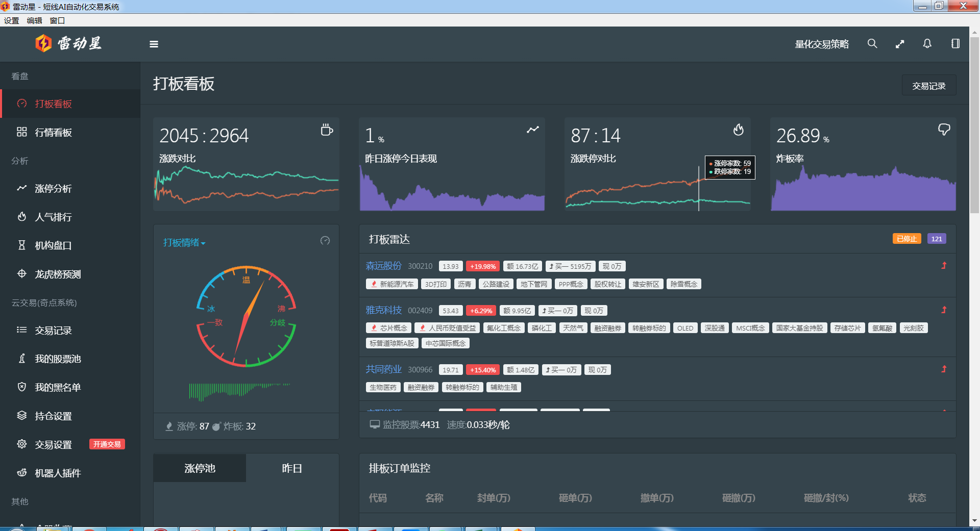Click the 生物医药 tag
Image resolution: width=980 pixels, height=531 pixels.
click(383, 387)
